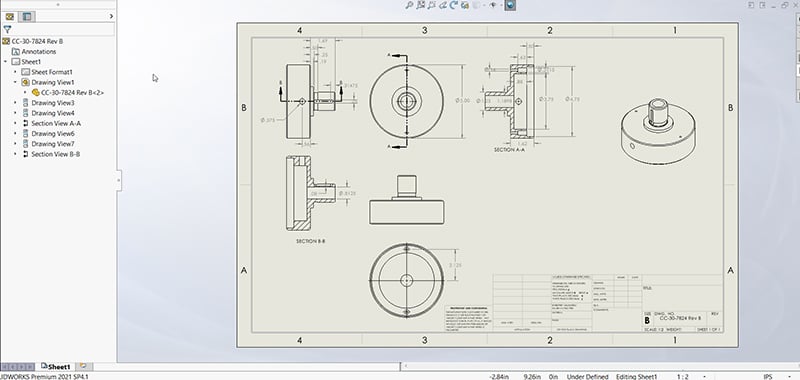
Task: Switch to the FeatureManager design tree tab
Action: [9, 16]
